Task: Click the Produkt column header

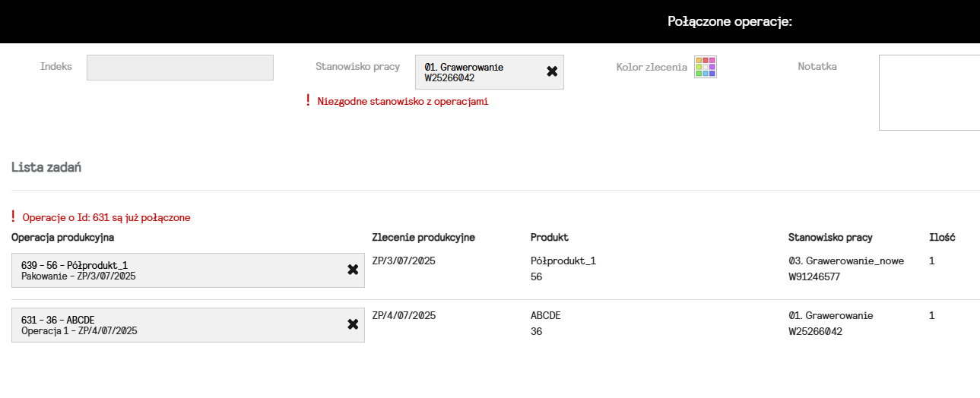Action: pos(550,238)
